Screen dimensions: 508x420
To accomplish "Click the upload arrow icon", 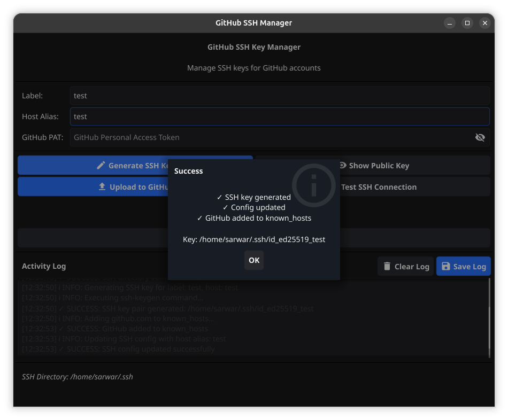I will [102, 186].
